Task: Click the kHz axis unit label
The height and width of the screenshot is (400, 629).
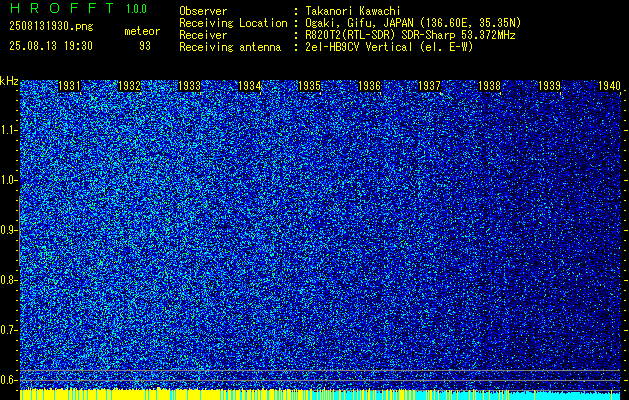Action: [x=9, y=81]
